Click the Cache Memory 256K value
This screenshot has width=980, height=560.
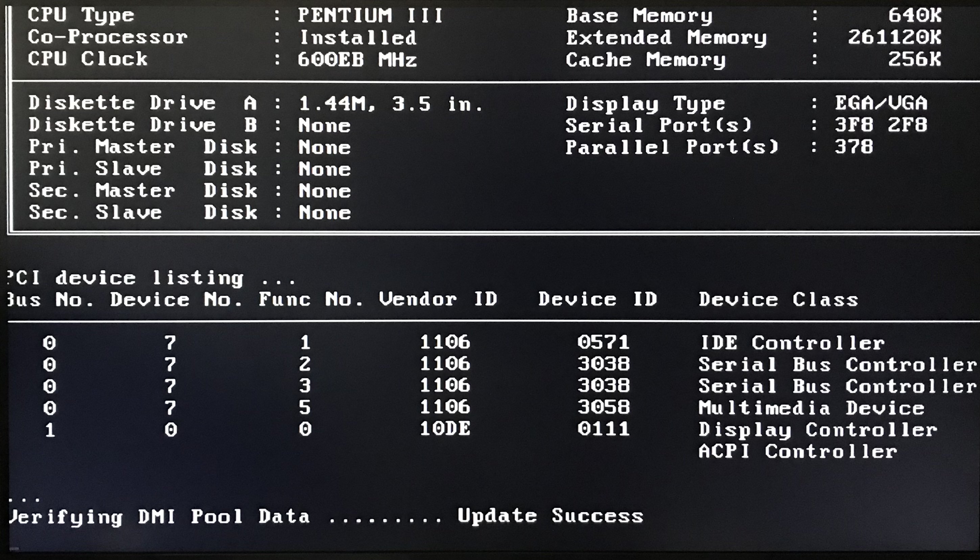(914, 59)
